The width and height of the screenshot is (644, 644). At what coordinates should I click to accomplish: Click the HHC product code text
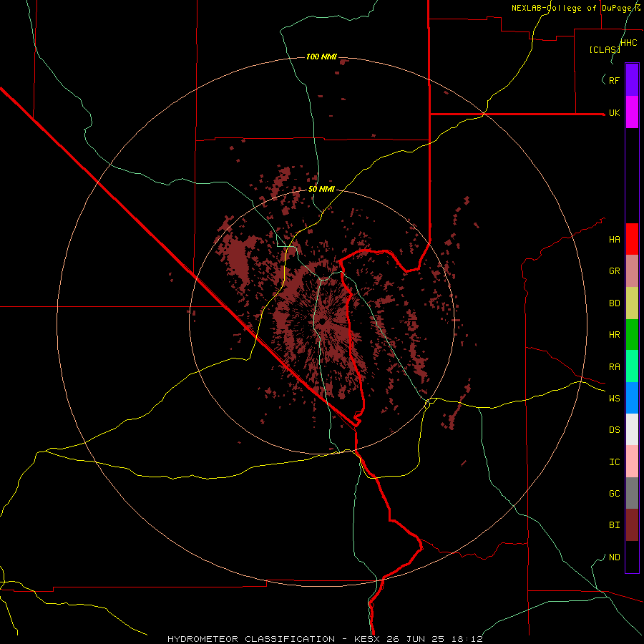coord(628,43)
